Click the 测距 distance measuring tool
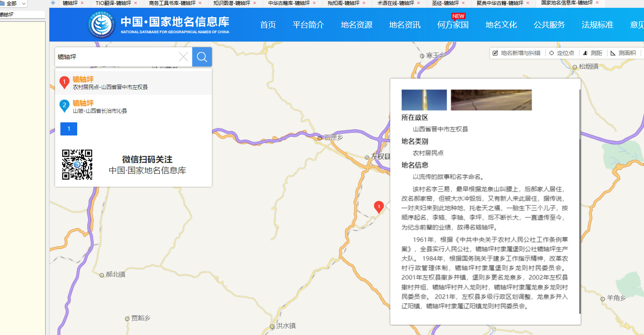644x335 pixels. click(x=592, y=53)
